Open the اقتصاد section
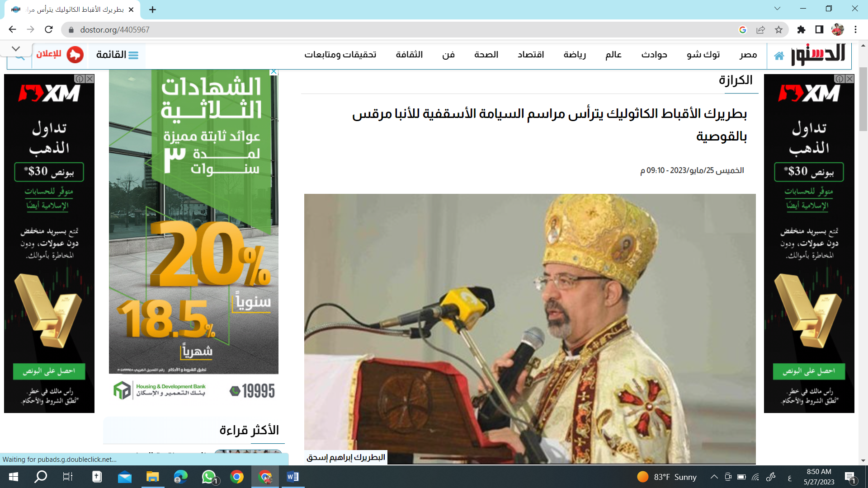868x488 pixels. [x=531, y=55]
